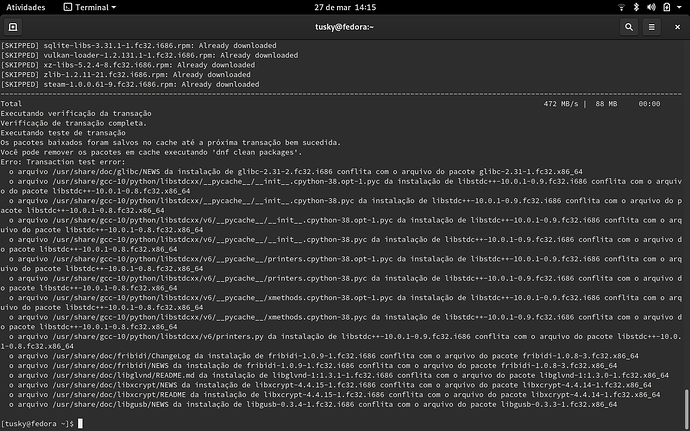This screenshot has height=431, width=690.
Task: Open the terminal hamburger menu
Action: click(650, 27)
